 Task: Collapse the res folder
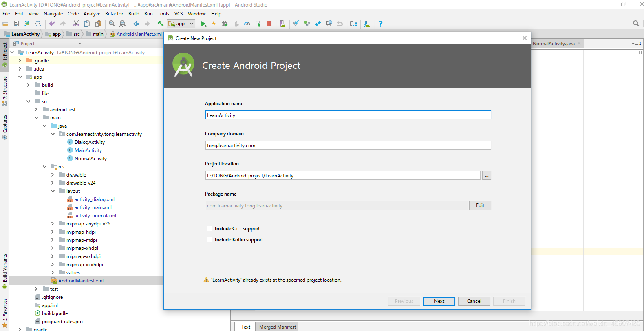coord(44,167)
